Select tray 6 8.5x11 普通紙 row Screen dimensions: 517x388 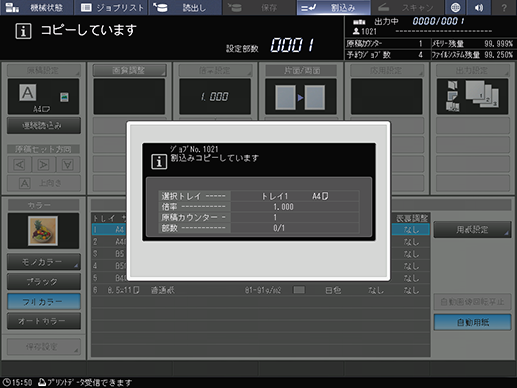point(261,290)
